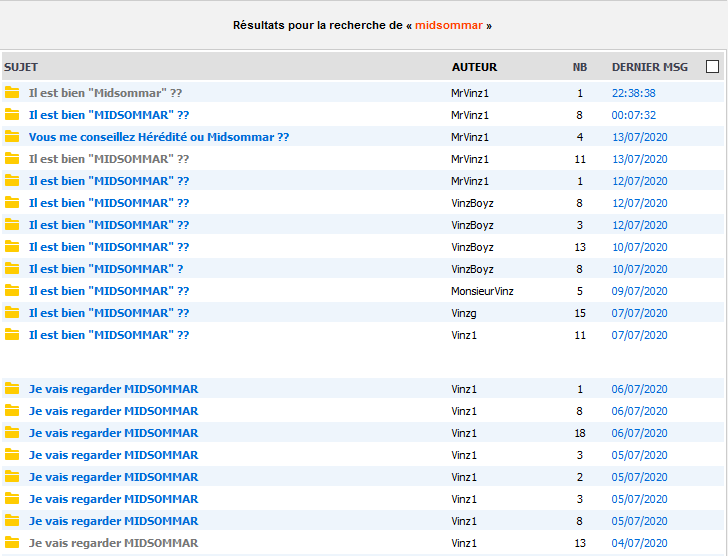Click folder icon of Vinz1 topic with 11 messages
The image size is (728, 556).
[12, 335]
